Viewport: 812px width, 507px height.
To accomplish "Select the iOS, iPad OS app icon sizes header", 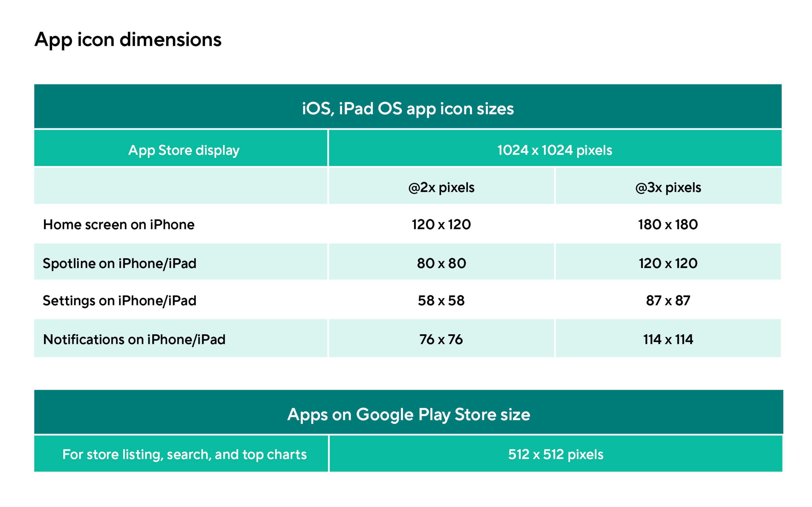I will coord(408,106).
